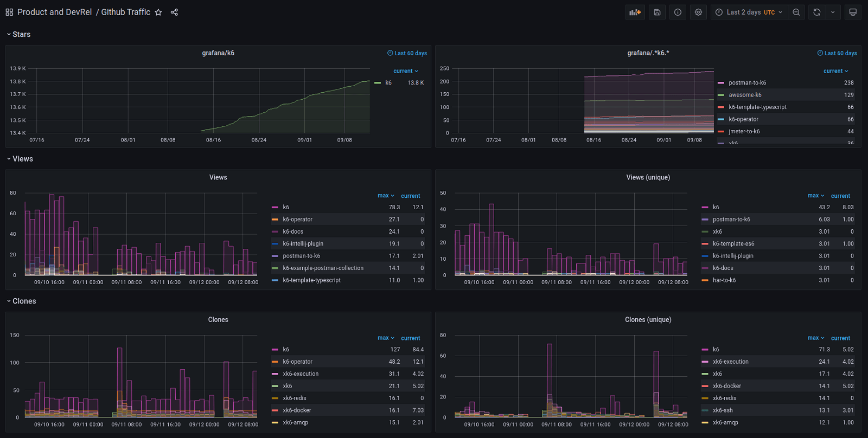The width and height of the screenshot is (868, 438).
Task: Open the Product and DevRel folder
Action: (x=54, y=12)
